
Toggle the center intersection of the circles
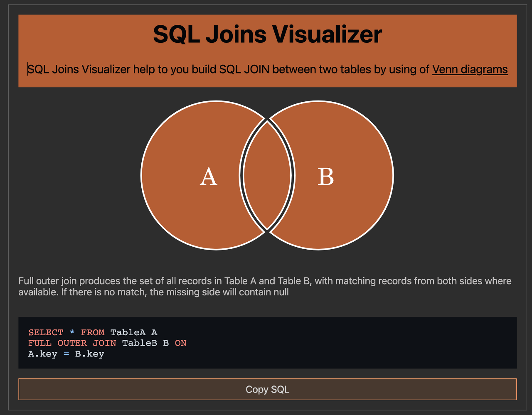click(x=267, y=175)
